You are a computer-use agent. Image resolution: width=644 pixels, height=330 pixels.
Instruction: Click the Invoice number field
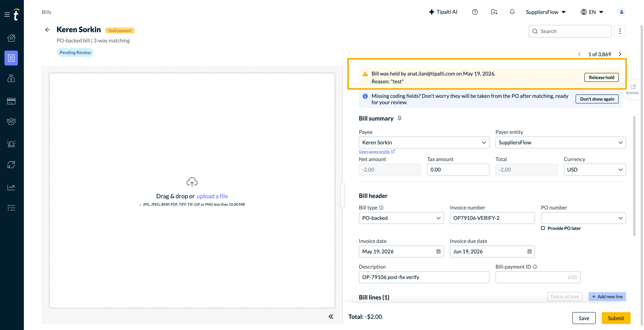492,218
